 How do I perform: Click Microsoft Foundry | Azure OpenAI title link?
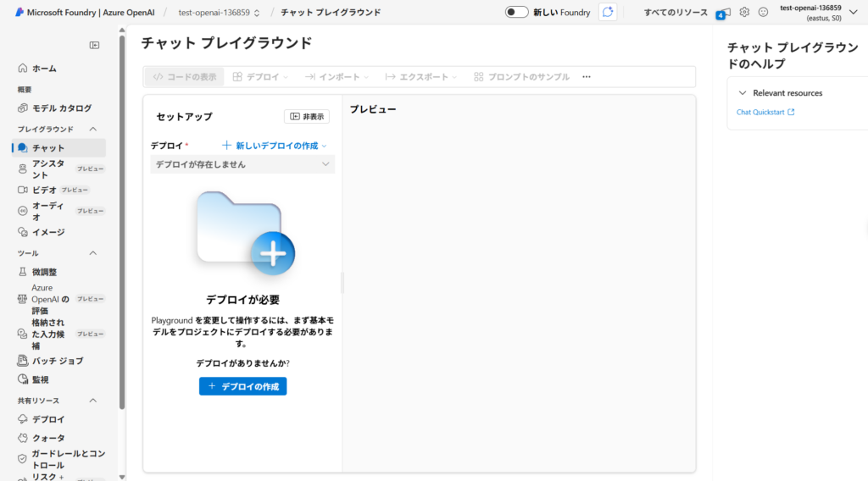point(90,12)
